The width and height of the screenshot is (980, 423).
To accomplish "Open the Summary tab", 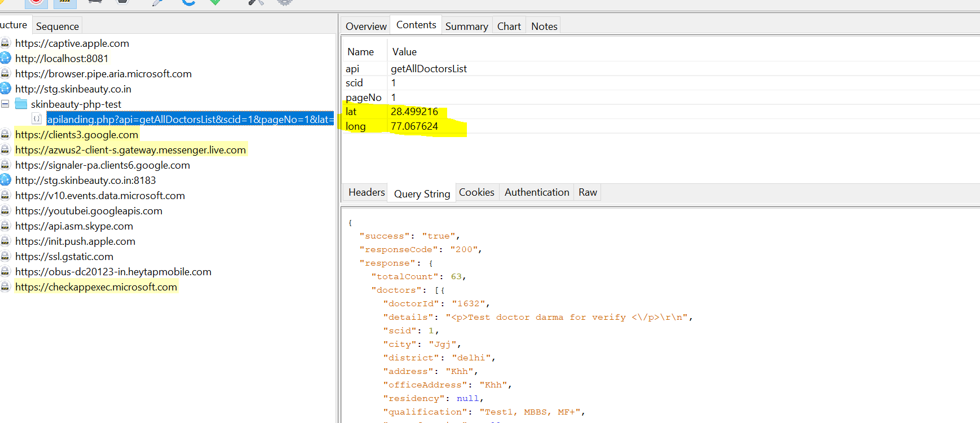I will point(466,27).
